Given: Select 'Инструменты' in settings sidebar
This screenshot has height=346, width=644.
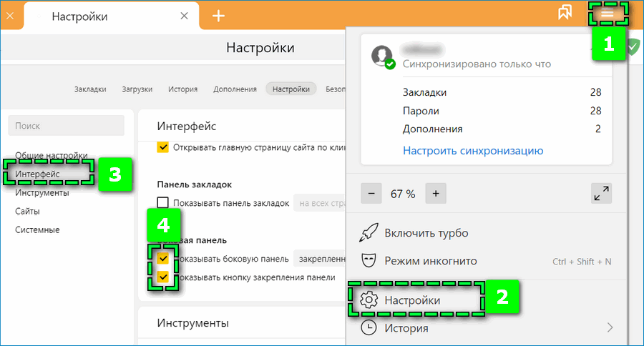Looking at the screenshot, I should (42, 192).
